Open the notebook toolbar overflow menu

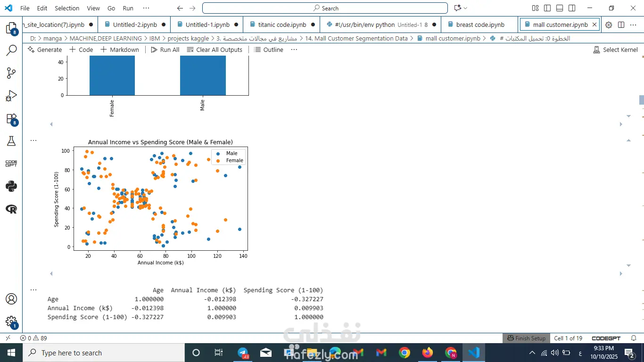[294, 49]
